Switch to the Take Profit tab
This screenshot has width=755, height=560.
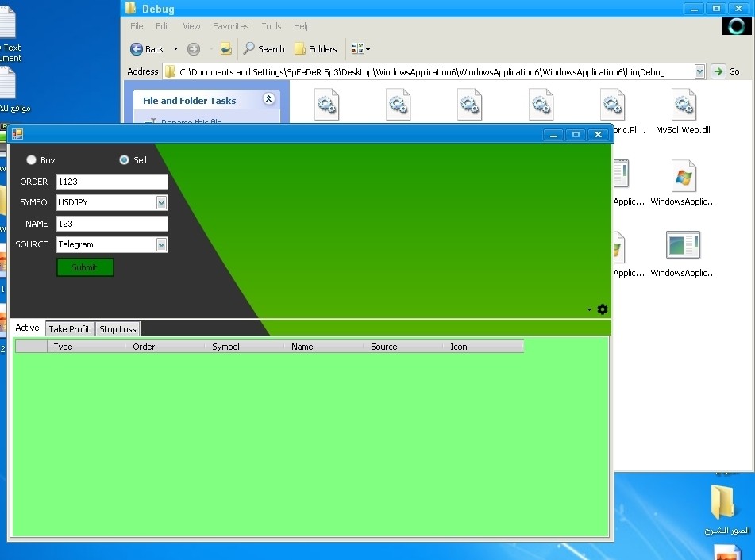[x=69, y=329]
